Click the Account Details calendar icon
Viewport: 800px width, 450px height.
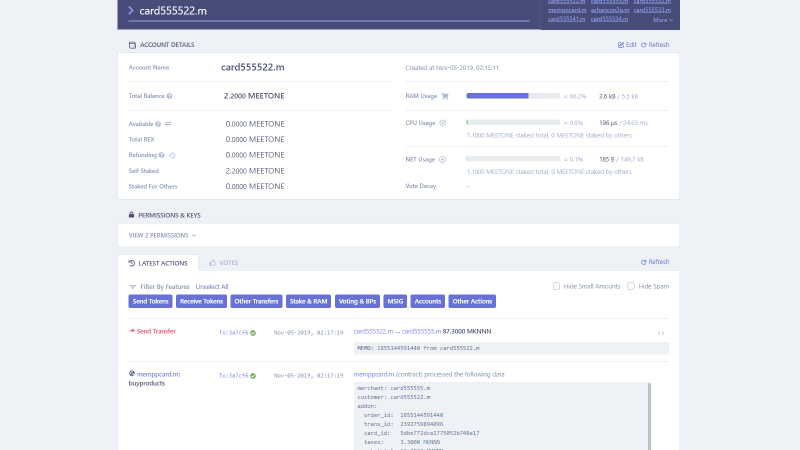point(132,45)
